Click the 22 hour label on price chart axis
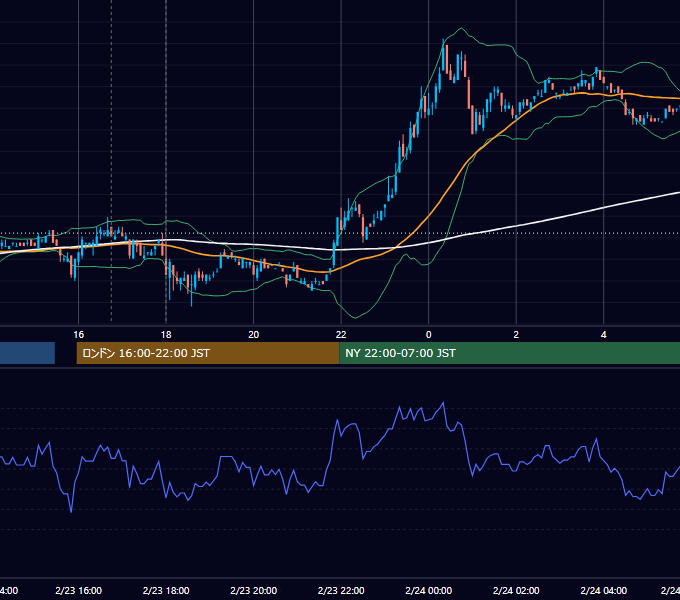This screenshot has width=680, height=600. coord(341,335)
